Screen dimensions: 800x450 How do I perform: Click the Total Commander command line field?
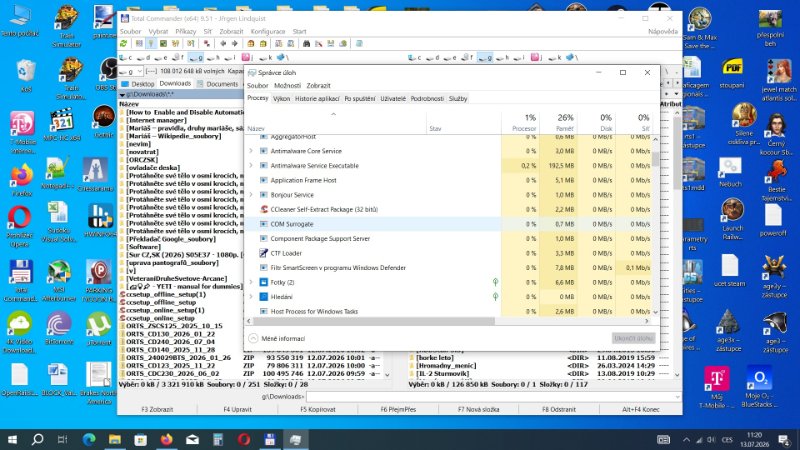tap(493, 396)
